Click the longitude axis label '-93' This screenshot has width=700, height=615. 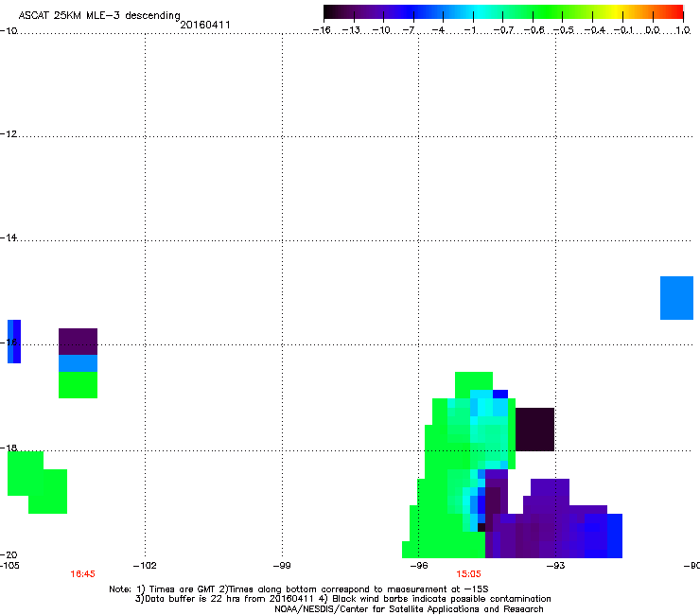556,566
